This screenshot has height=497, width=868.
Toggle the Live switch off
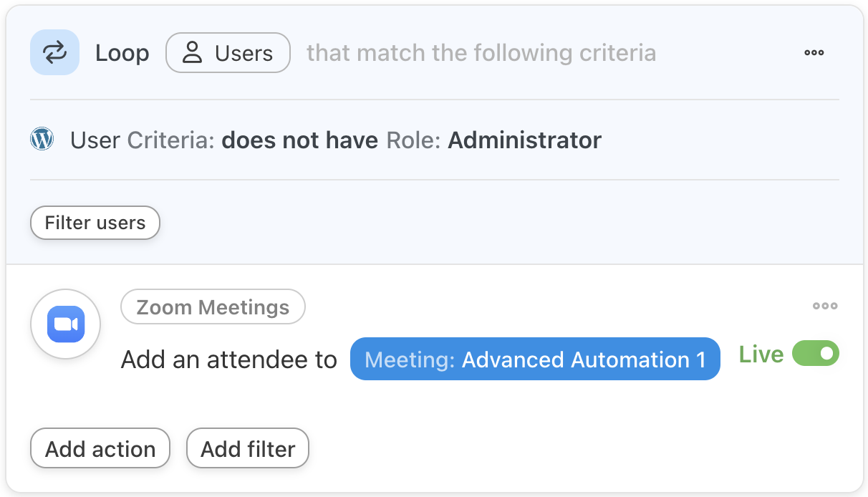click(816, 354)
